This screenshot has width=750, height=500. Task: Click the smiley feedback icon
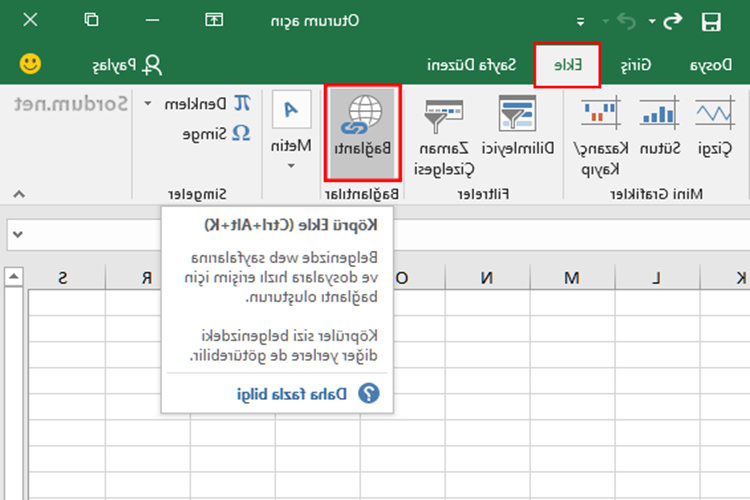click(30, 64)
